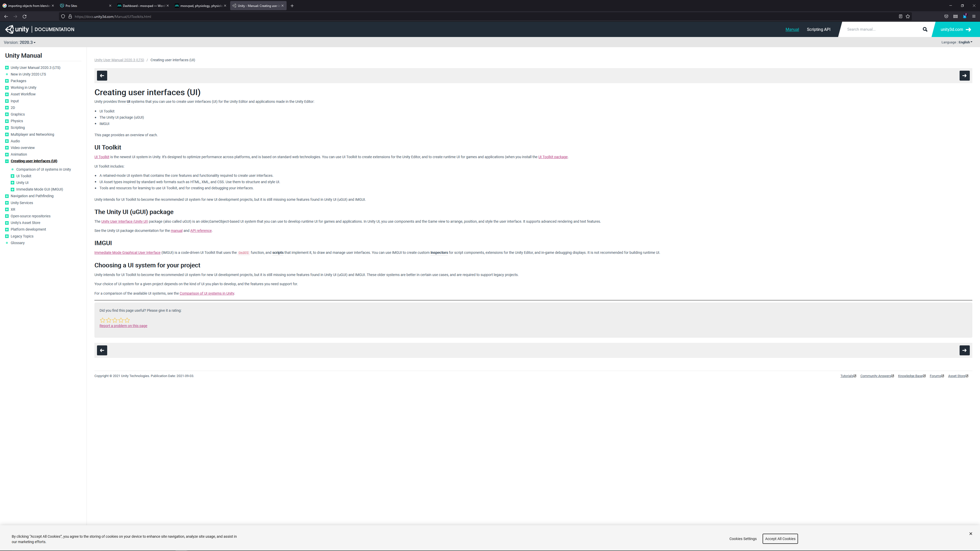
Task: Open Glossary in the sidebar
Action: coord(18,243)
